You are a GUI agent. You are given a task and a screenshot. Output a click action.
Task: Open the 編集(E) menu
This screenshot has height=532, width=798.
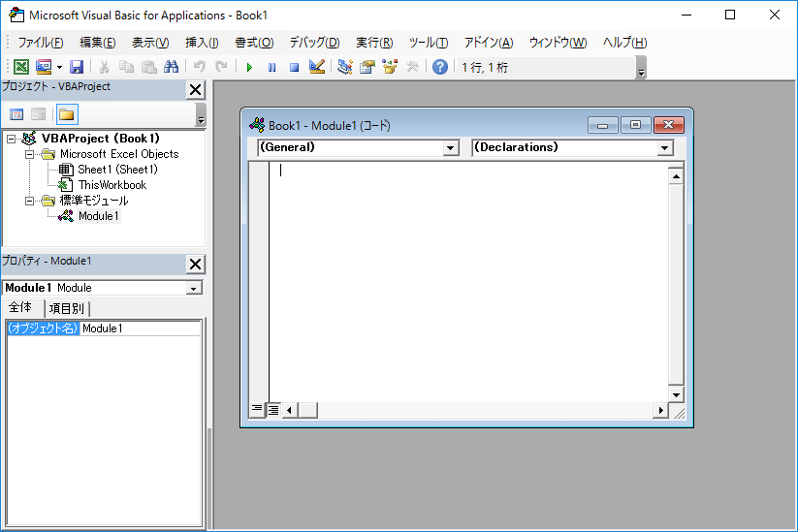[x=98, y=43]
